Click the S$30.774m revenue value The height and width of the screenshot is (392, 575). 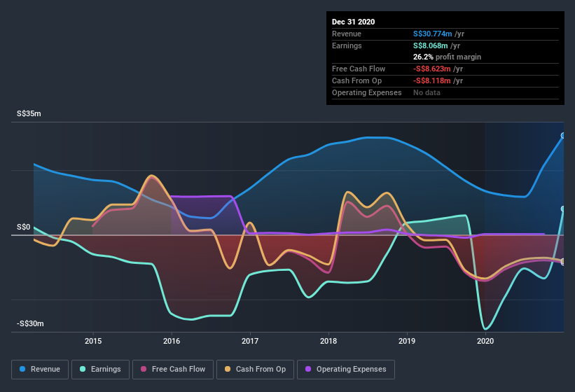coord(432,34)
